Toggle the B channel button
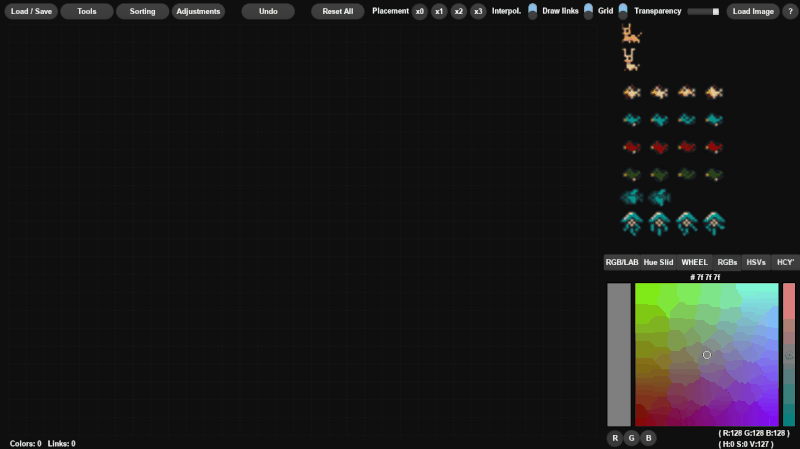This screenshot has height=449, width=800. (x=648, y=438)
